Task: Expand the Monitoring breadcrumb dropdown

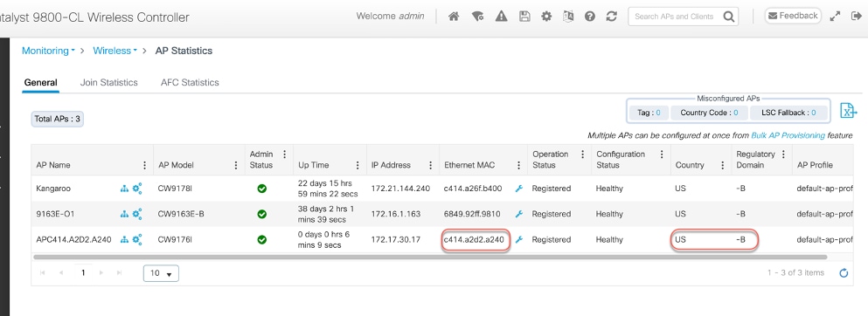Action: click(48, 51)
